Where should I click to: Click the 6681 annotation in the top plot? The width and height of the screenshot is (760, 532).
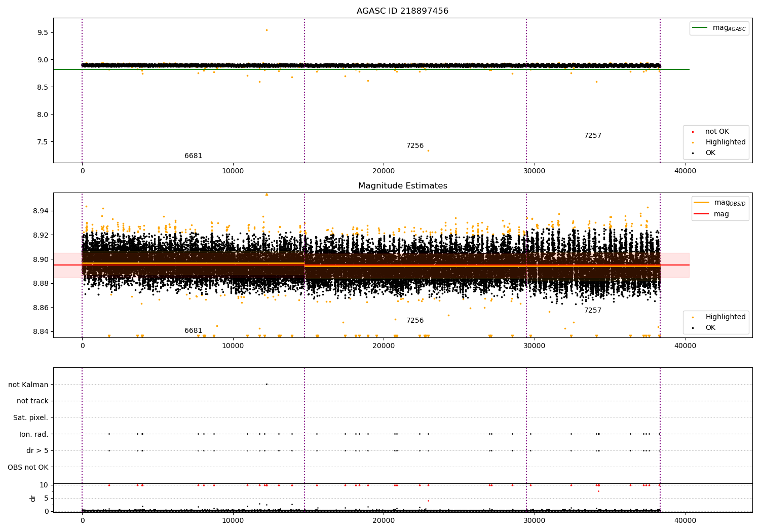[x=193, y=156]
